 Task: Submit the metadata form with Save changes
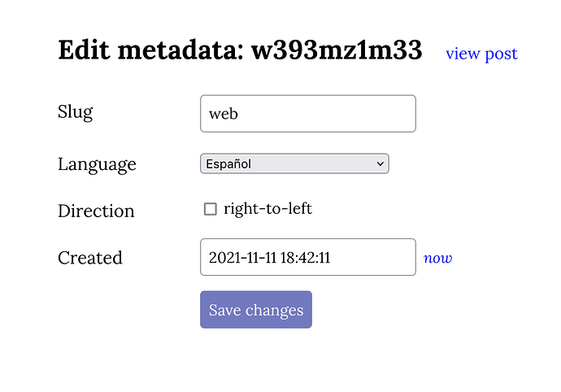pos(255,310)
